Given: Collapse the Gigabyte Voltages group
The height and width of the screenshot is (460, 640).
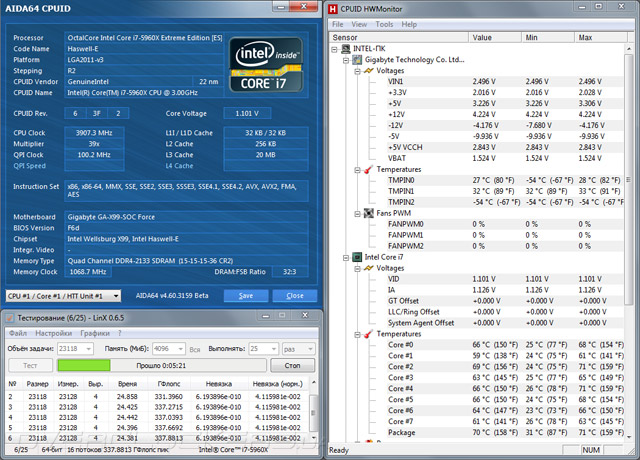Looking at the screenshot, I should pyautogui.click(x=357, y=71).
